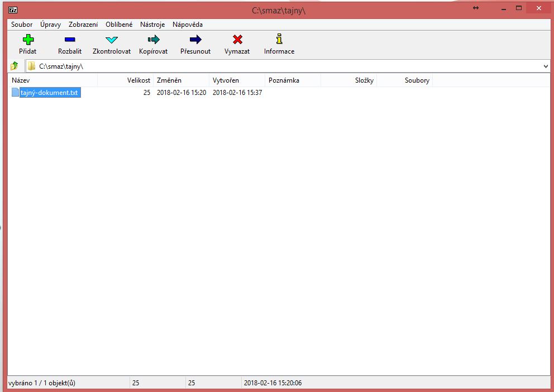Screen dimensions: 554x392
Task: Click the green Přidat plus icon
Action: click(27, 40)
